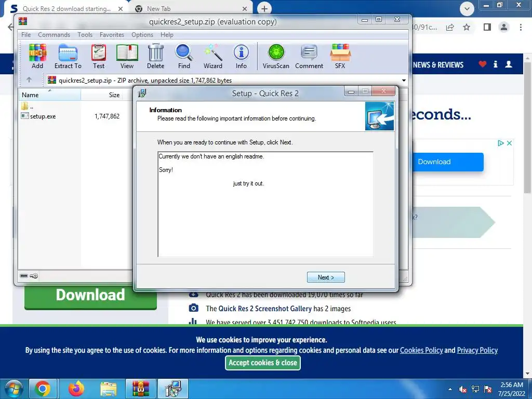Viewport: 532px width, 399px height.
Task: Click the muted volume tray icon
Action: coord(463,389)
